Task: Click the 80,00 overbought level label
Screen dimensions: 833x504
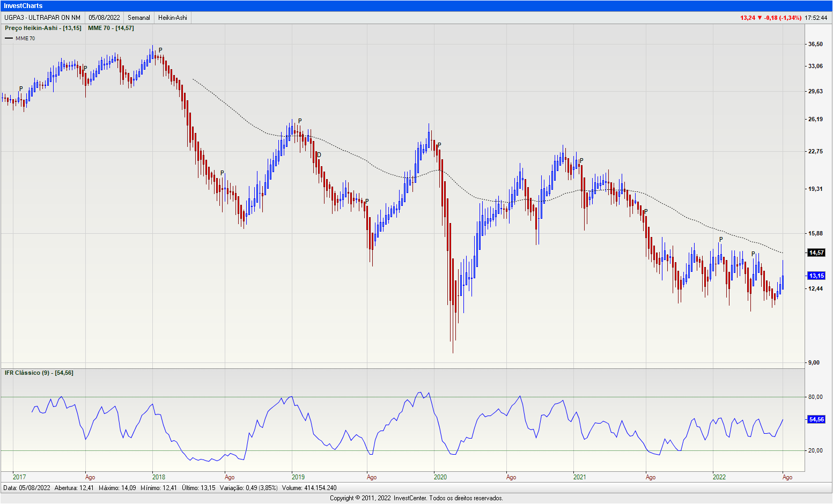Action: pos(815,397)
